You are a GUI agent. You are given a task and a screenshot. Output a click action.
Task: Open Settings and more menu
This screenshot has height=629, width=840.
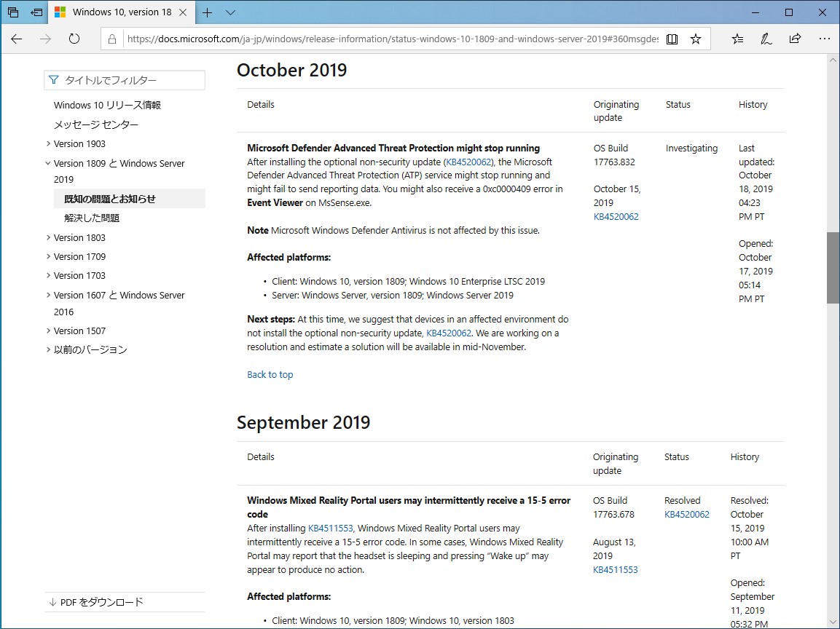point(824,39)
